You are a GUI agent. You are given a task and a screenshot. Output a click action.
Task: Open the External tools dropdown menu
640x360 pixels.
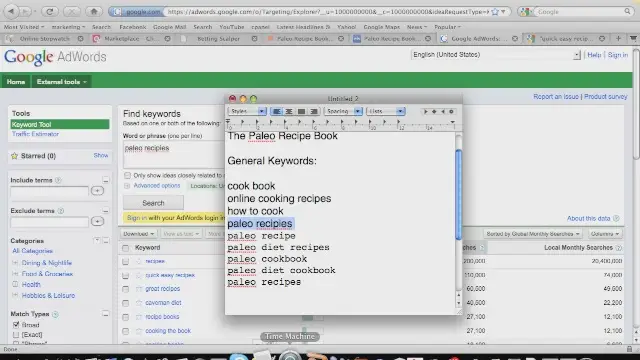coord(62,82)
